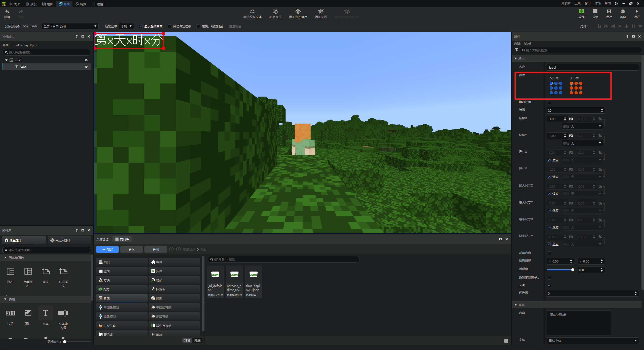The height and width of the screenshot is (350, 644).
Task: Toggle 隐藏控件 checkbox
Action: (x=549, y=102)
